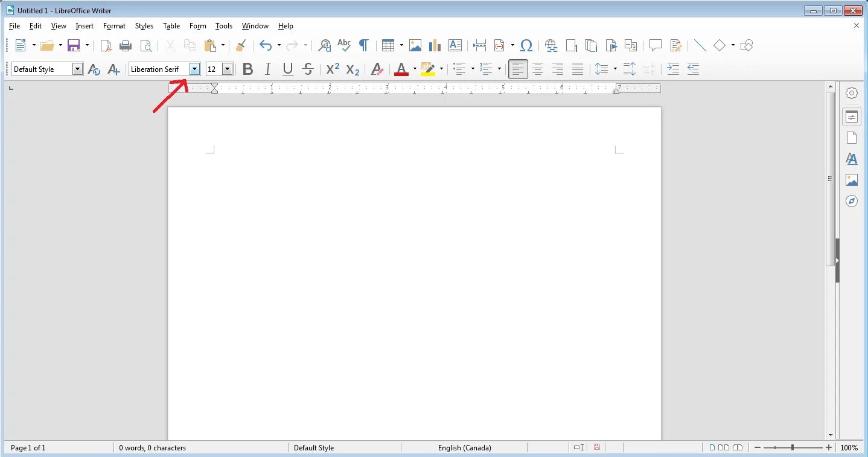Toggle Superscript formatting
Image resolution: width=868 pixels, height=457 pixels.
[x=333, y=69]
